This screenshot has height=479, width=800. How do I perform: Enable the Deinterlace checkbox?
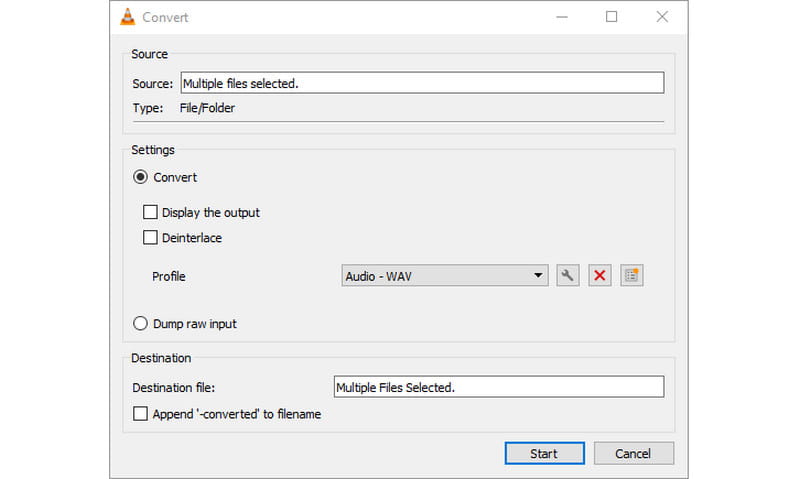[x=150, y=237]
